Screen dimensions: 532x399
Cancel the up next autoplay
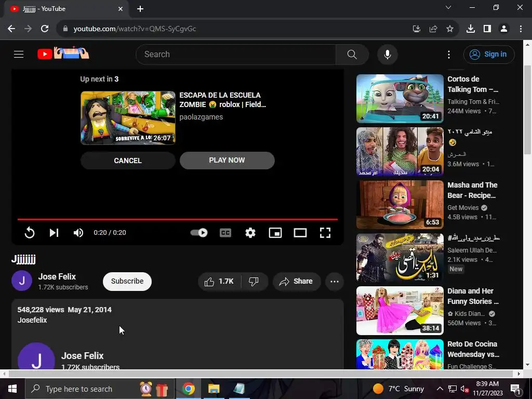click(x=128, y=161)
